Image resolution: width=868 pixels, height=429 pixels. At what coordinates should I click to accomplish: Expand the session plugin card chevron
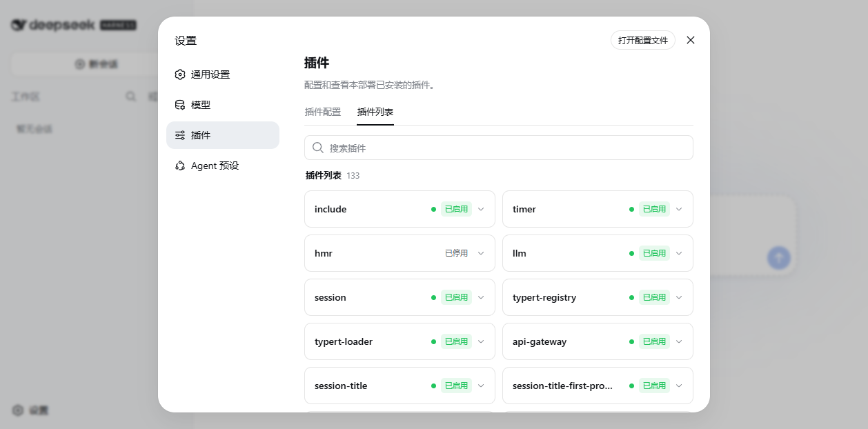[x=481, y=297]
